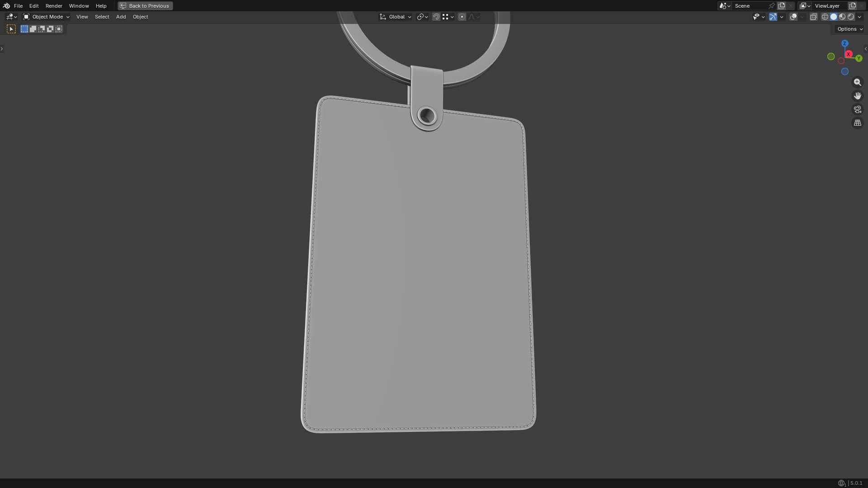The height and width of the screenshot is (488, 868).
Task: Open the viewport Select menu
Action: tap(102, 17)
